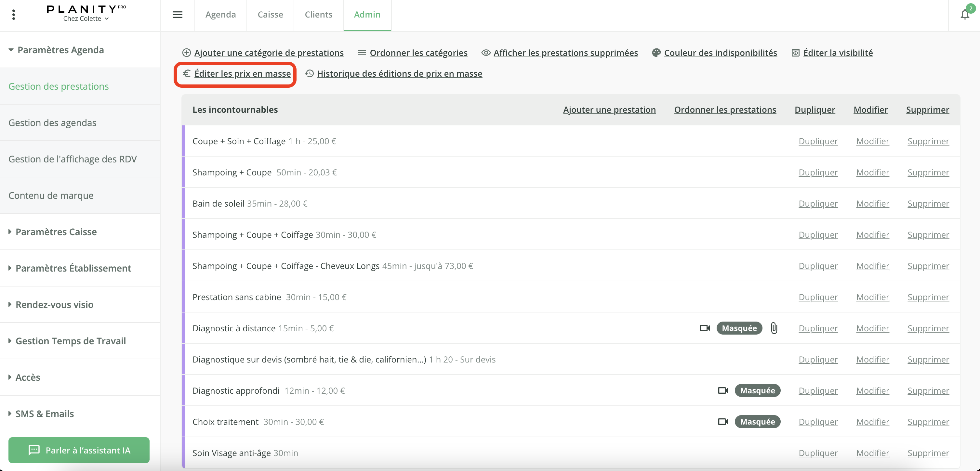Click the plus icon to add category
980x471 pixels.
pyautogui.click(x=186, y=53)
